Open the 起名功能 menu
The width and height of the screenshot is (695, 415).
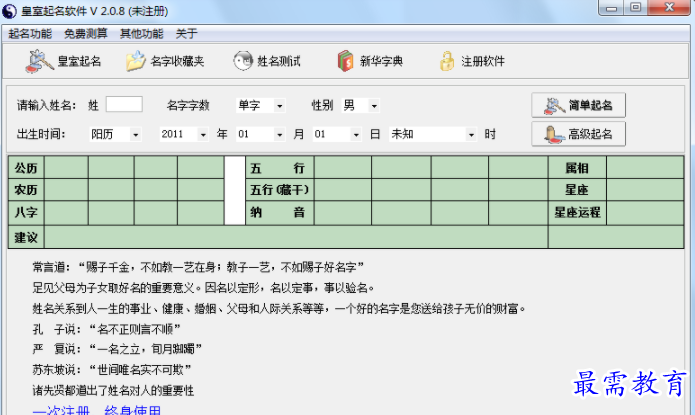tap(30, 34)
